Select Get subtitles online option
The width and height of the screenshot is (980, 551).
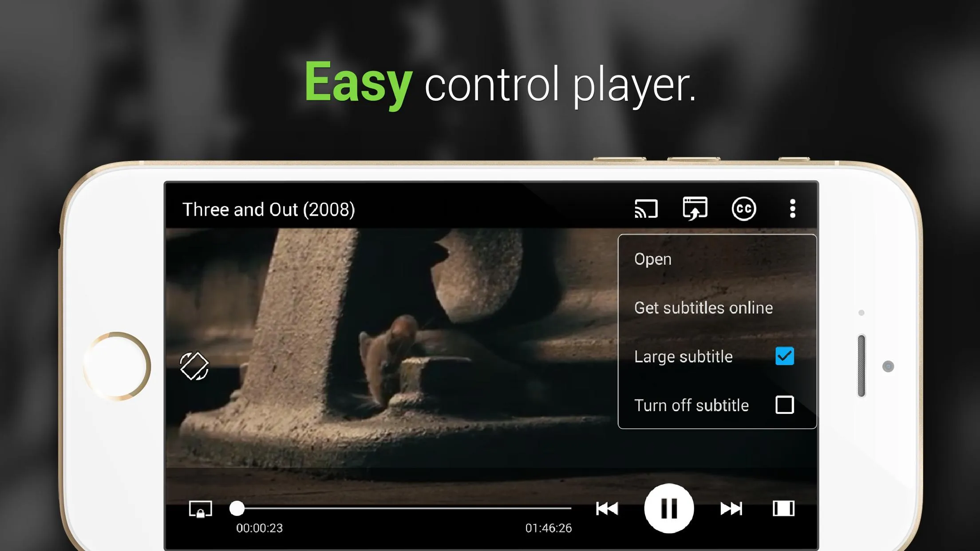(x=703, y=307)
